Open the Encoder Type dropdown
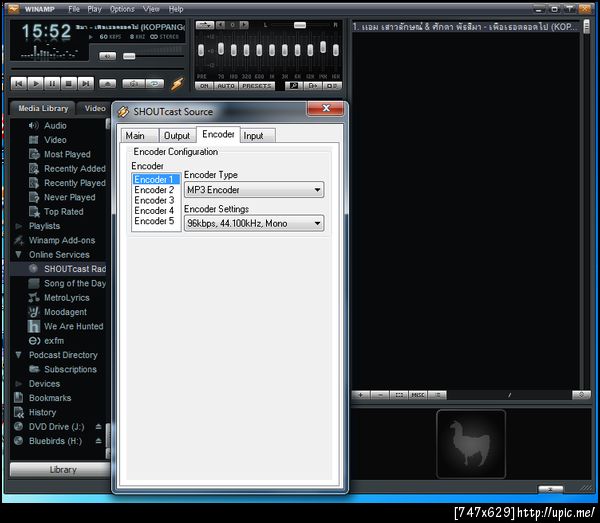The width and height of the screenshot is (600, 523). point(254,190)
